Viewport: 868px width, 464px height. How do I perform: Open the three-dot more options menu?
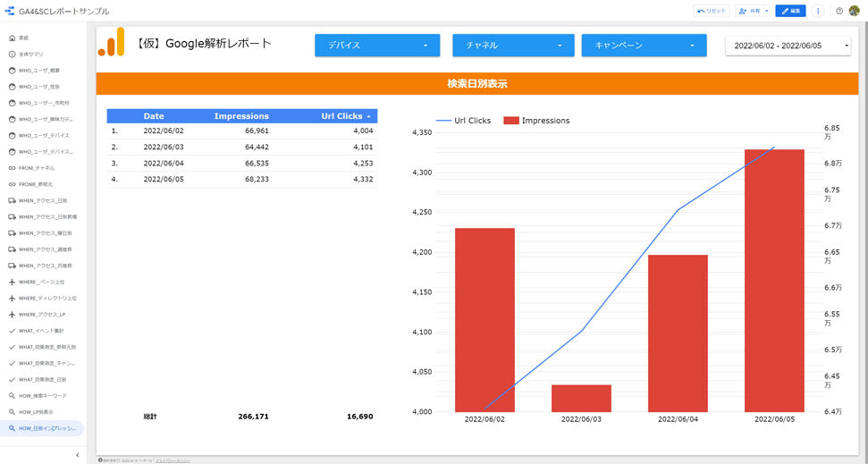click(x=818, y=11)
